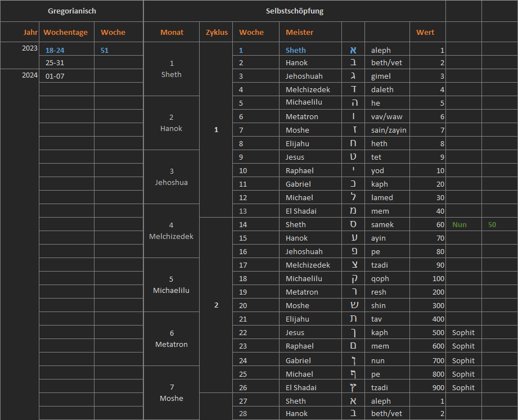Select the Zyklus 2 cell

(x=216, y=305)
